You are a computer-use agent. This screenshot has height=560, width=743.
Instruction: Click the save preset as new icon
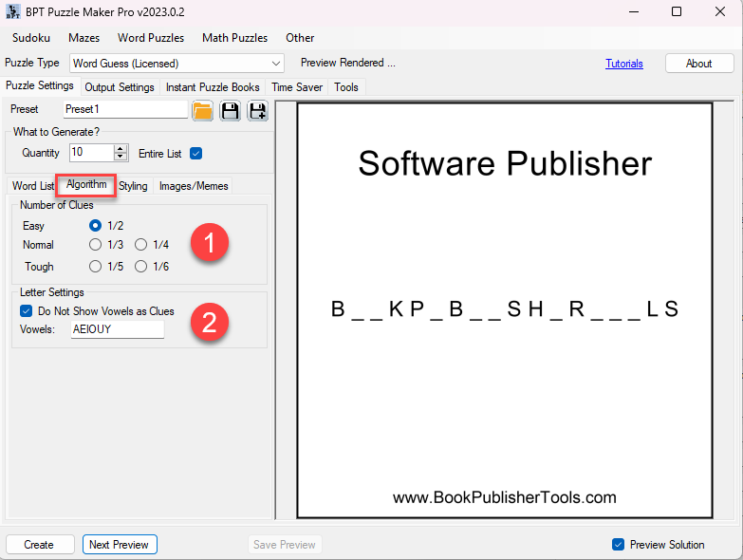(x=257, y=110)
